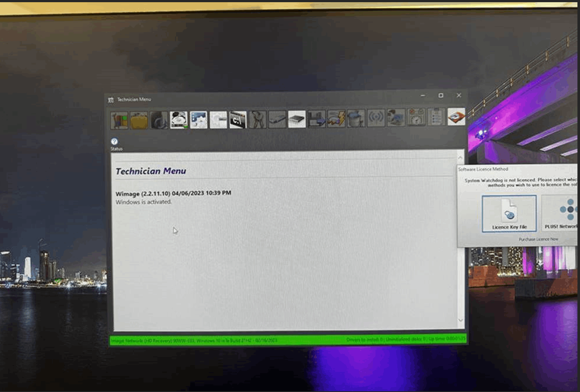This screenshot has width=580, height=392.
Task: Click the 'Windows is activated.' text
Action: pyautogui.click(x=144, y=202)
